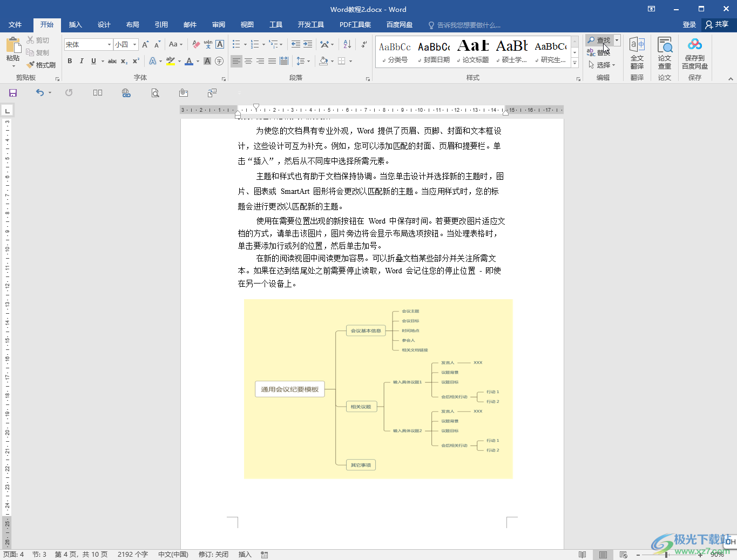Switch to the References (引用) tab
737x560 pixels.
pos(161,25)
